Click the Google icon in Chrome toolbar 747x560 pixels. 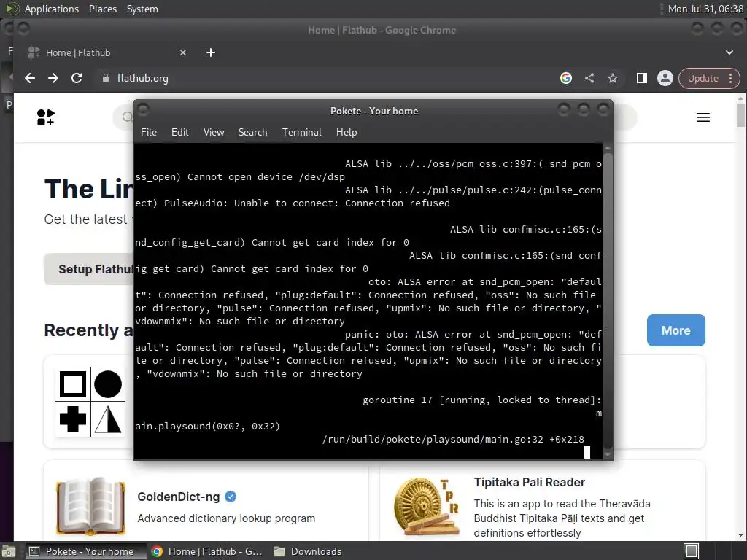pyautogui.click(x=566, y=78)
